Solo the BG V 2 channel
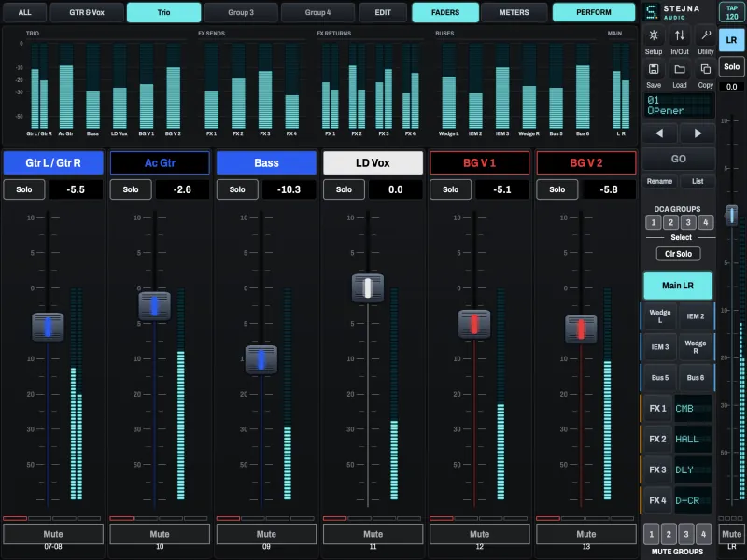This screenshot has height=560, width=747. [557, 189]
